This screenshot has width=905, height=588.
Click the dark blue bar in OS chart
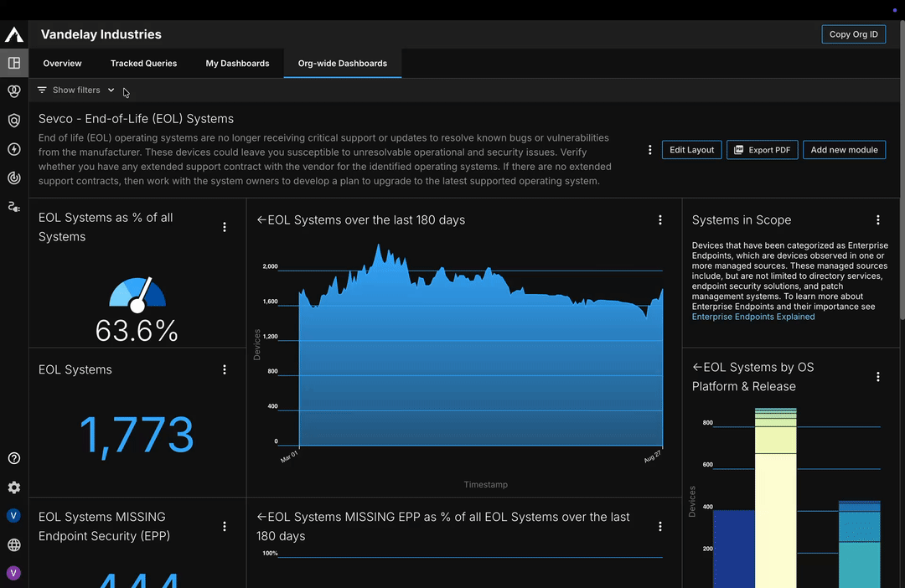pyautogui.click(x=733, y=548)
